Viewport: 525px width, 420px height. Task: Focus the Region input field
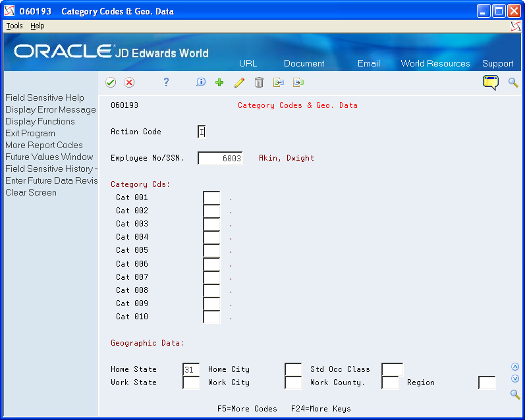[x=487, y=382]
